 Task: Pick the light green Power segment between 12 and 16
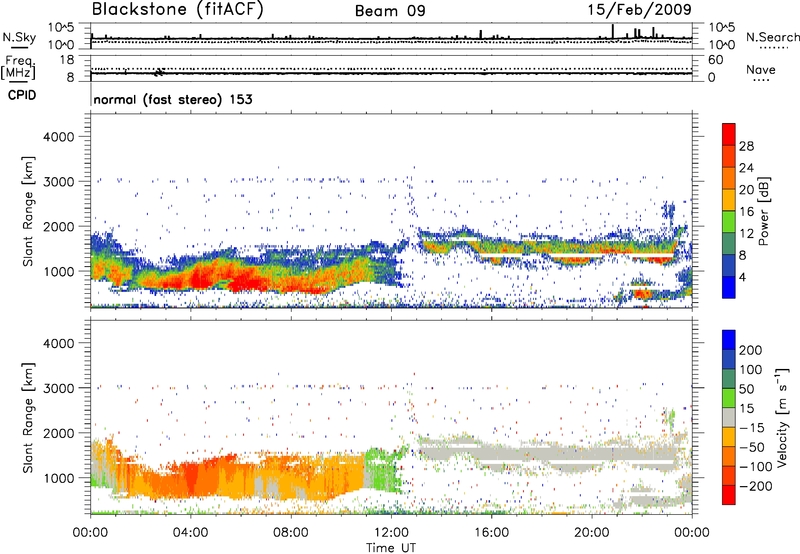[x=729, y=221]
